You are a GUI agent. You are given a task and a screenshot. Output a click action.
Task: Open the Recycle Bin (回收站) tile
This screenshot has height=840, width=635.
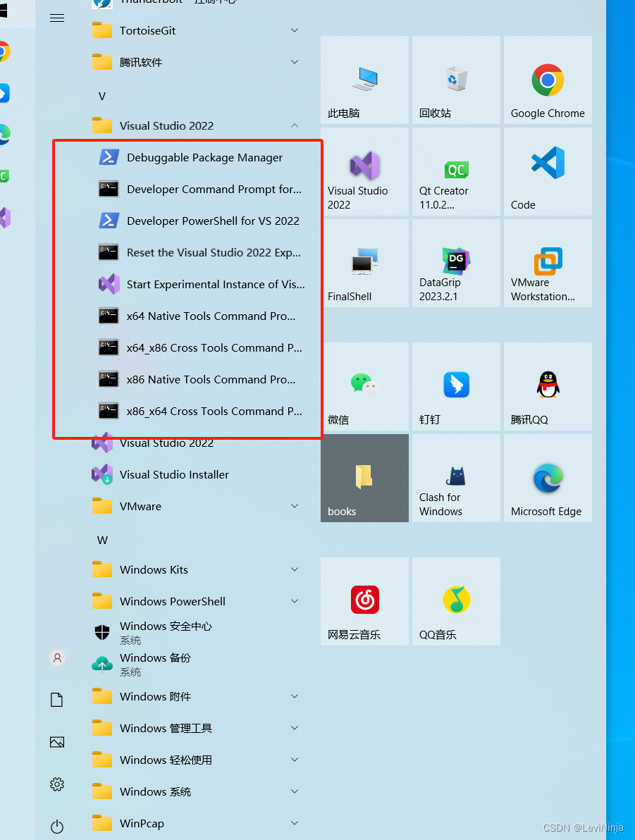pos(456,80)
